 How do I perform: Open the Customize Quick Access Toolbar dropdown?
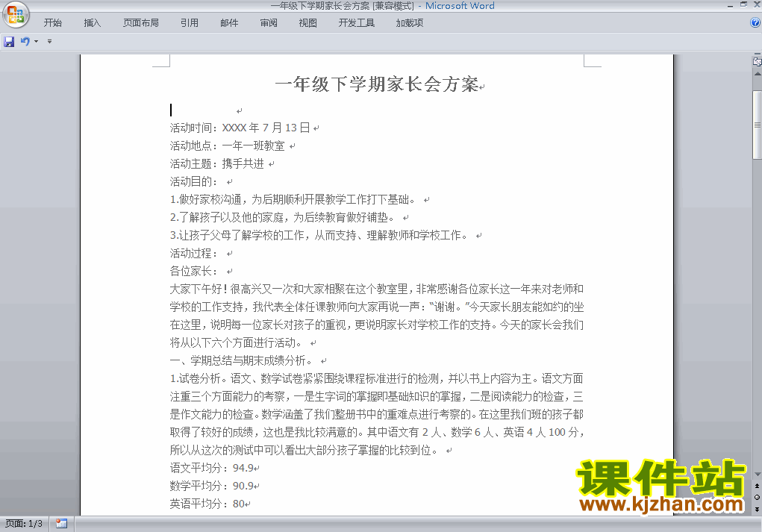(x=49, y=42)
